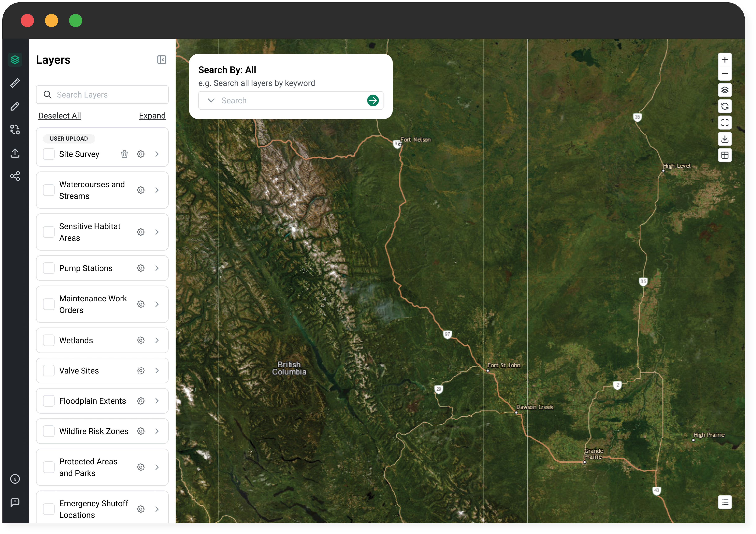Viewport: 756px width, 534px height.
Task: Check the Sensitive Habitat Areas layer
Action: (49, 232)
